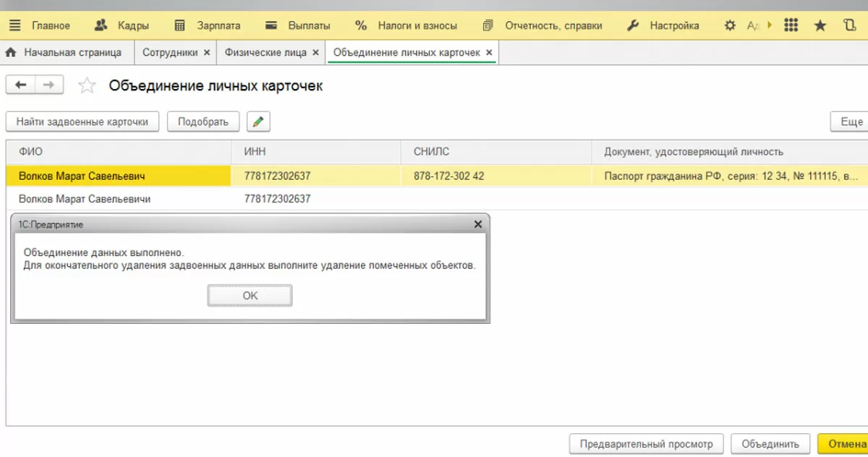Close the 1С:Предприятие dialog
868x457 pixels.
coord(477,224)
